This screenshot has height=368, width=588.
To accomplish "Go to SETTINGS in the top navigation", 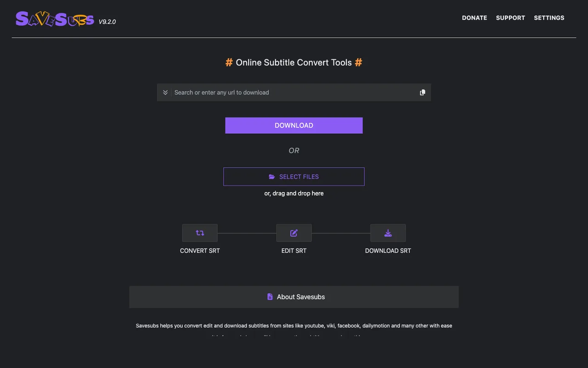I will (x=549, y=18).
